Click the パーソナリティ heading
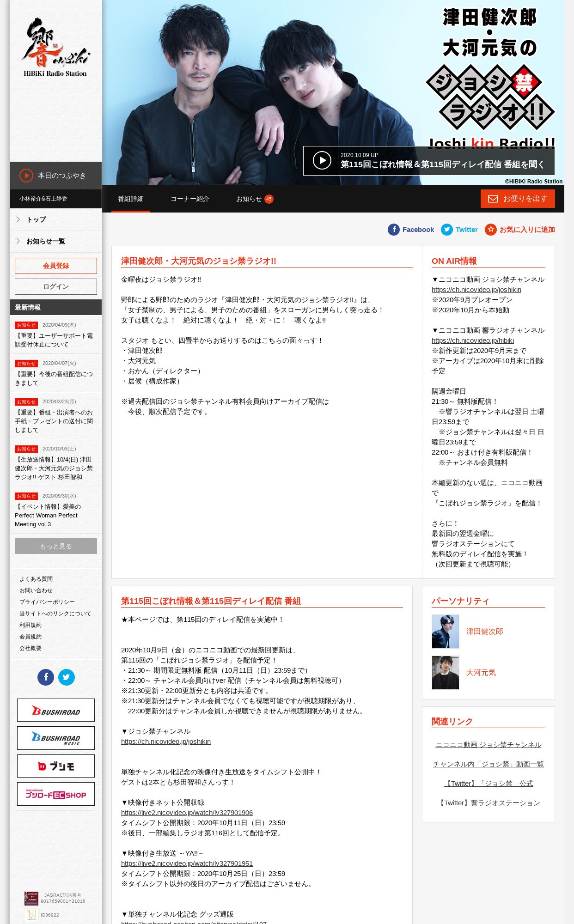Screen dimensions: 574x924 (460, 601)
